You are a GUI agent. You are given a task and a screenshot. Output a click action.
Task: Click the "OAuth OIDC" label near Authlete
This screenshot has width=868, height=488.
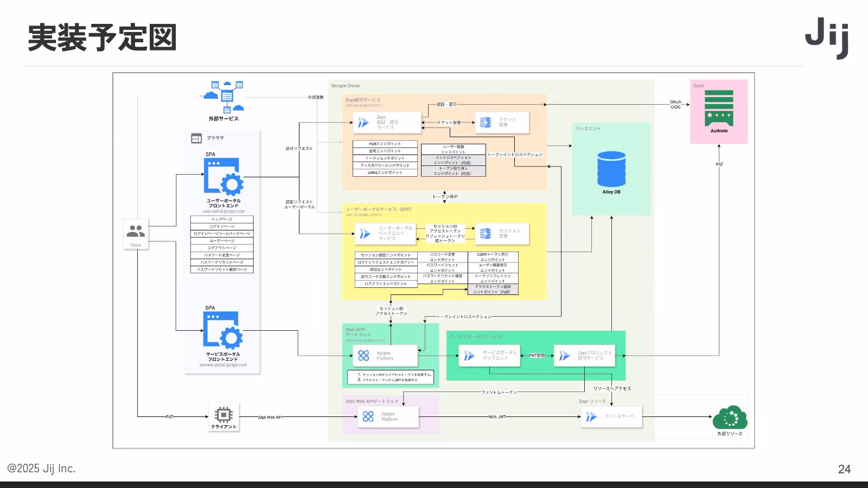click(675, 105)
